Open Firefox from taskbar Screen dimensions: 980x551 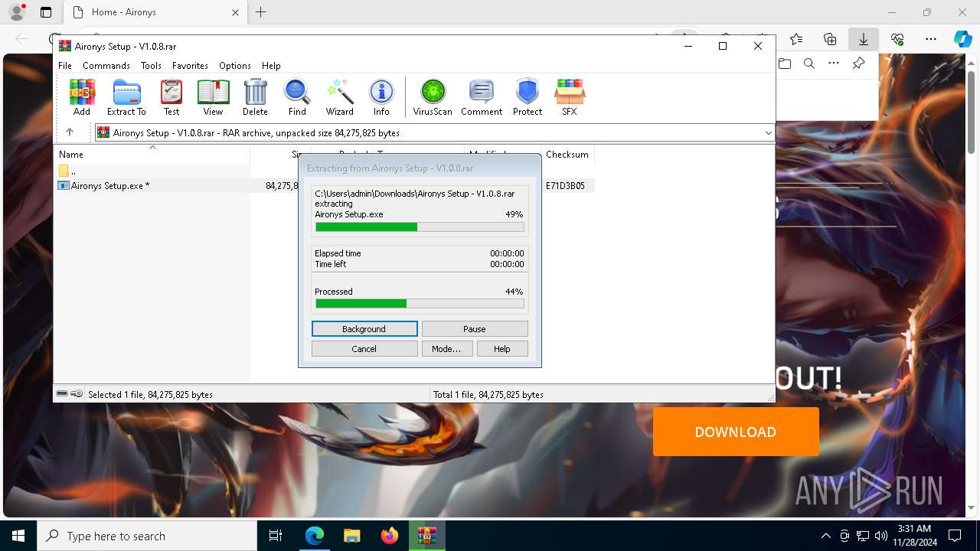coord(390,536)
